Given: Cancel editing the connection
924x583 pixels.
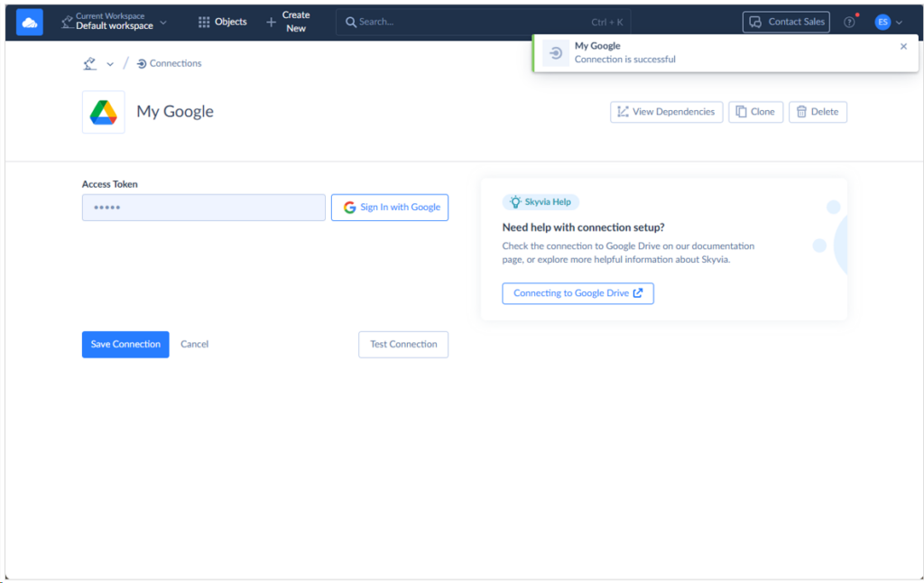Looking at the screenshot, I should pos(195,344).
